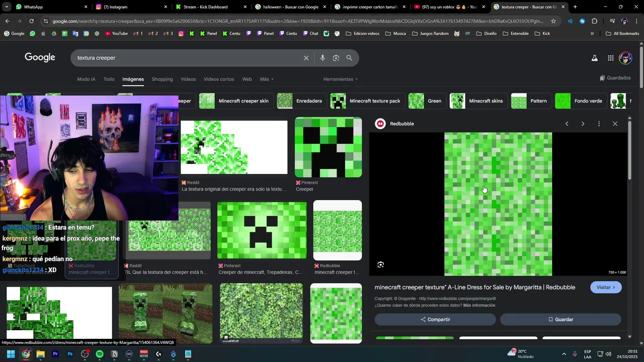Switch to the Web tab
This screenshot has width=644, height=362.
click(247, 79)
